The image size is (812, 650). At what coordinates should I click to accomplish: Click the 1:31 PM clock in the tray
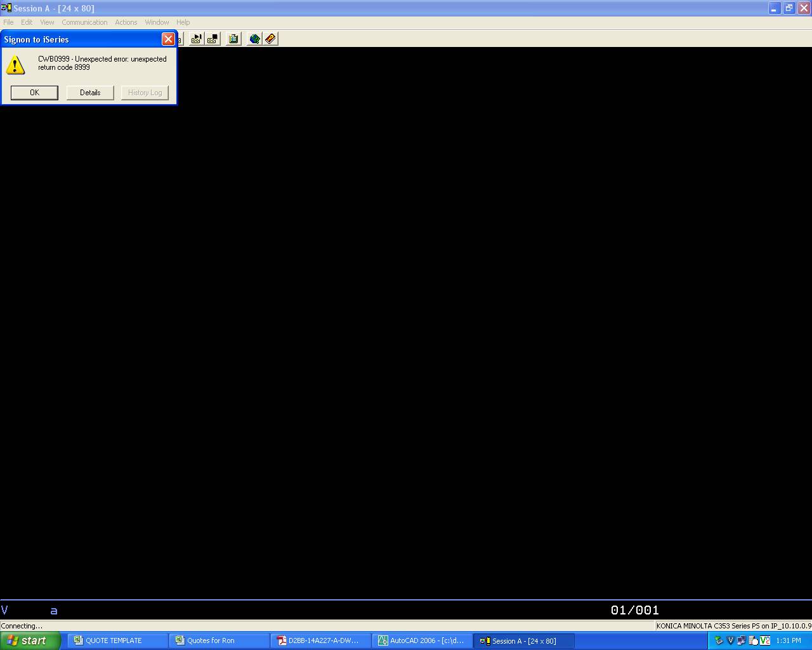[x=790, y=640]
